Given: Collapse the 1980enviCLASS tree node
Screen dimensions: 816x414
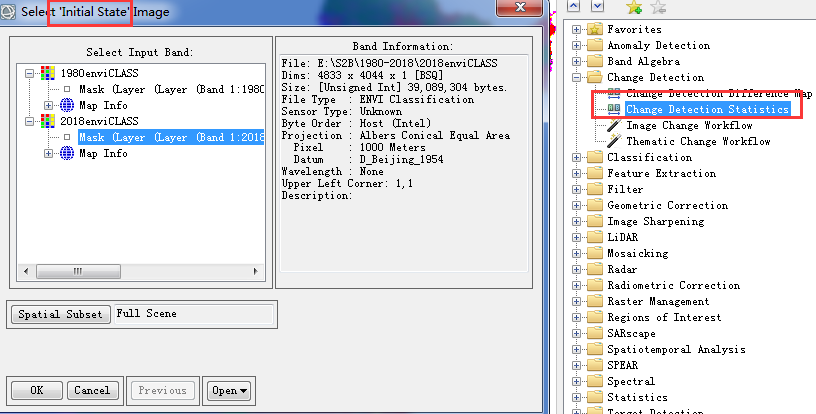Looking at the screenshot, I should coord(30,73).
